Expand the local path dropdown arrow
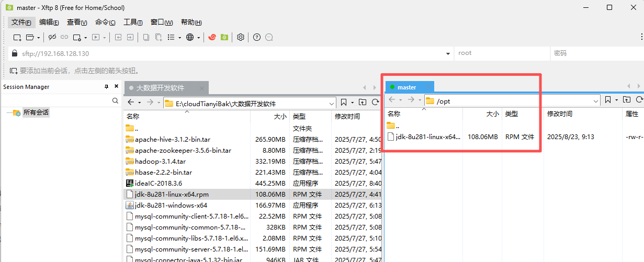Viewport: 644px width, 262px height. click(x=331, y=104)
